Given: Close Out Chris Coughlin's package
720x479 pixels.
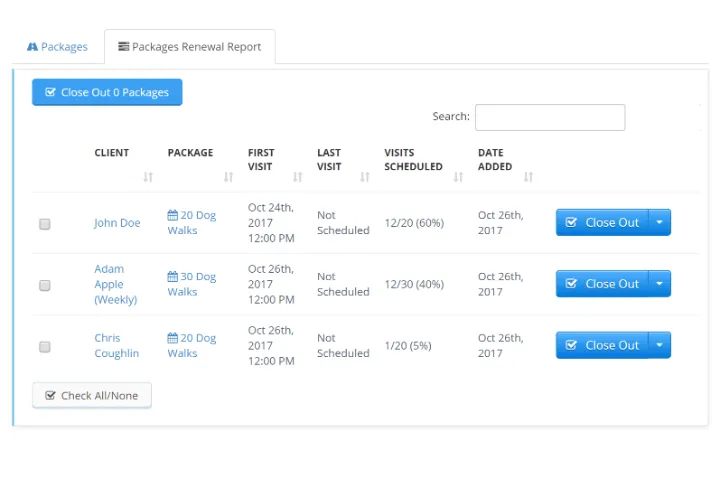Looking at the screenshot, I should tap(602, 345).
